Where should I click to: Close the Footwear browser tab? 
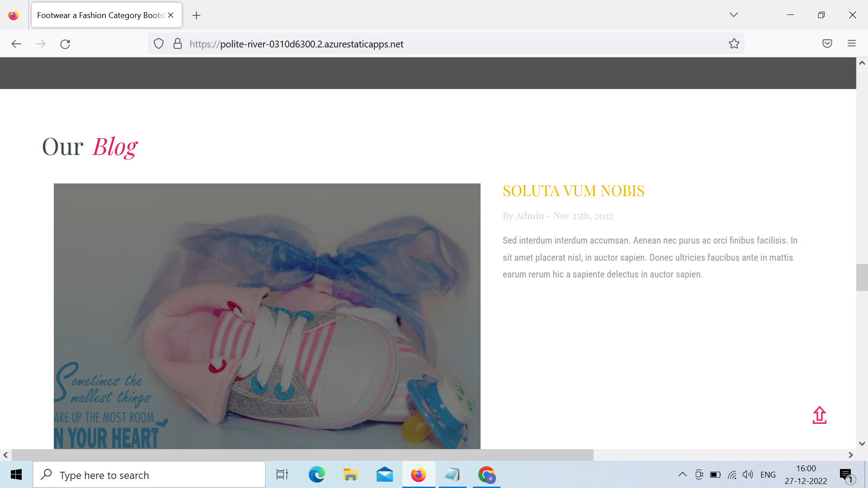click(171, 15)
